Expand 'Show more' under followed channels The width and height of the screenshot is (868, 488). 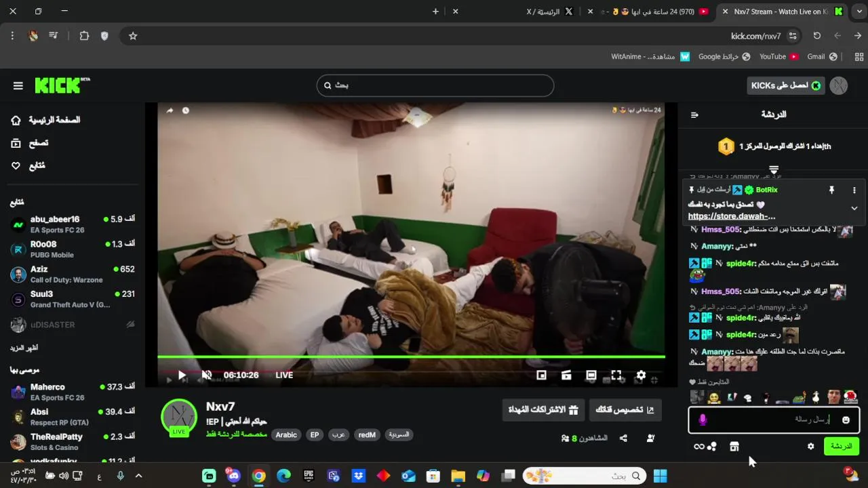click(x=24, y=348)
